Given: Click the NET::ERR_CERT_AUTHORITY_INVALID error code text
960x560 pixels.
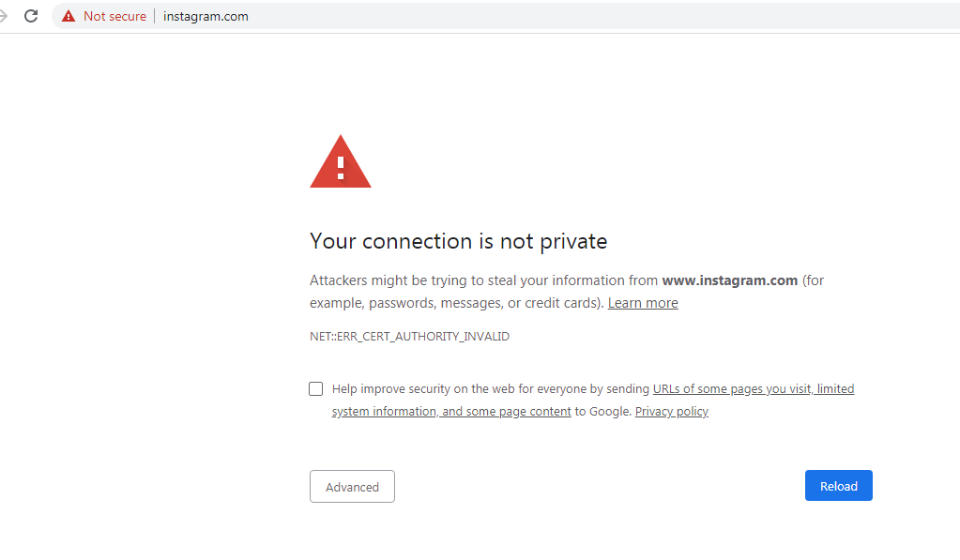Looking at the screenshot, I should point(409,336).
